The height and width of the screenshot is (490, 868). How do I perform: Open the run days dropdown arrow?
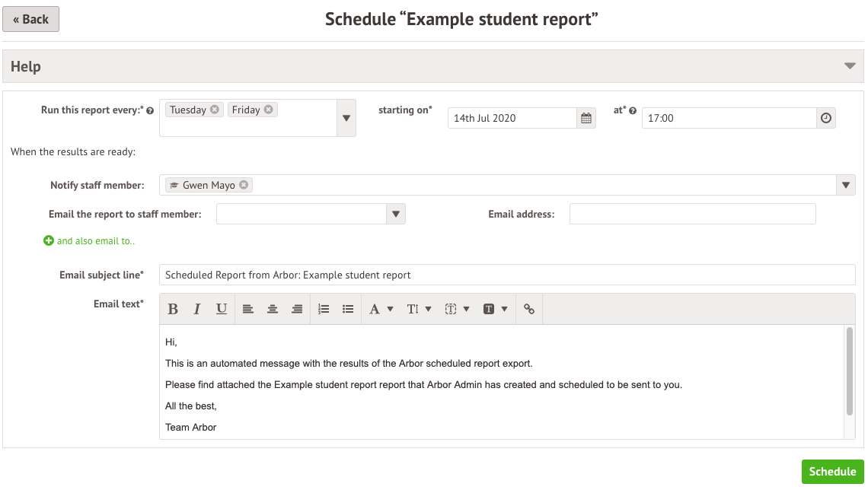tap(346, 118)
